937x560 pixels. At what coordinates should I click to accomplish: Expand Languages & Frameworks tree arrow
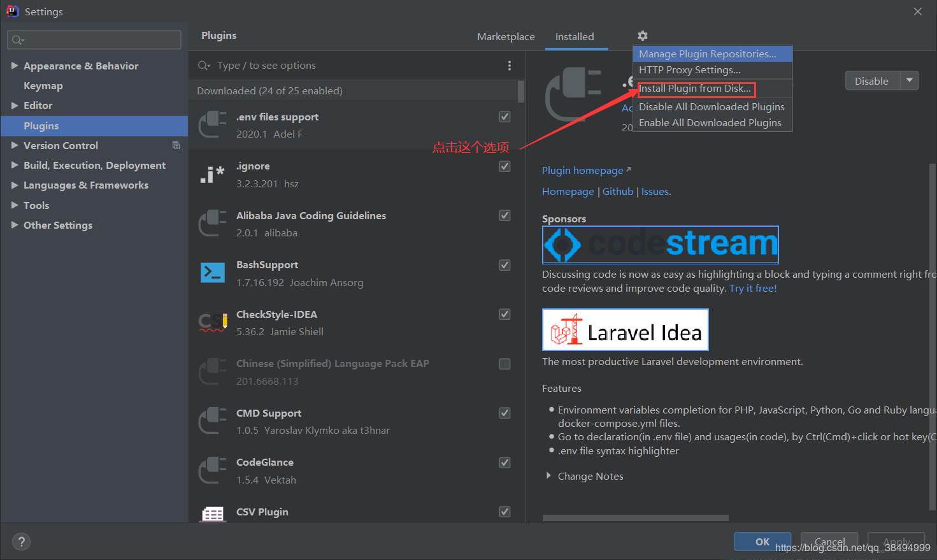coord(15,185)
